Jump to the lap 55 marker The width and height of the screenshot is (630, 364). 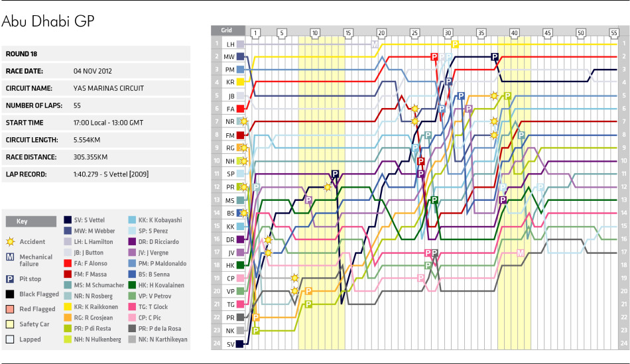[614, 32]
